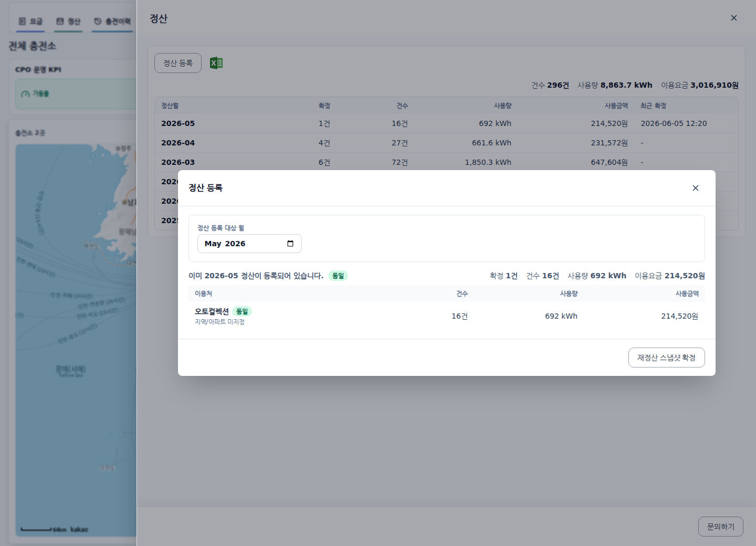Viewport: 756px width, 546px height.
Task: Open the 문의하기 button
Action: [x=721, y=527]
